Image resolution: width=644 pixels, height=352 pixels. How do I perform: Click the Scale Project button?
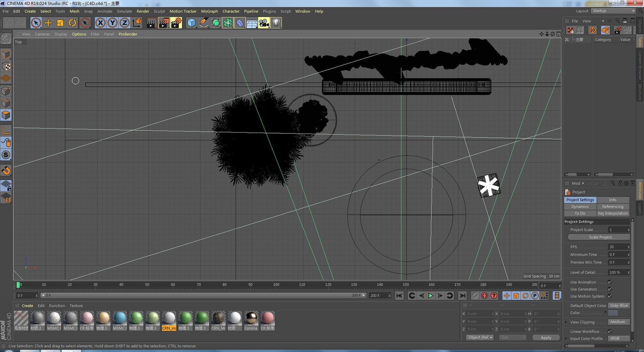(x=599, y=237)
